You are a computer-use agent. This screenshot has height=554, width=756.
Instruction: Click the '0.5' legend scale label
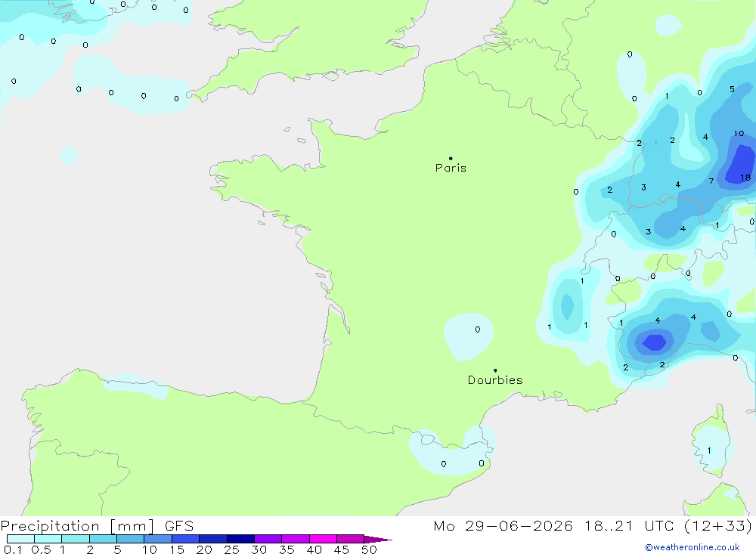pyautogui.click(x=41, y=549)
